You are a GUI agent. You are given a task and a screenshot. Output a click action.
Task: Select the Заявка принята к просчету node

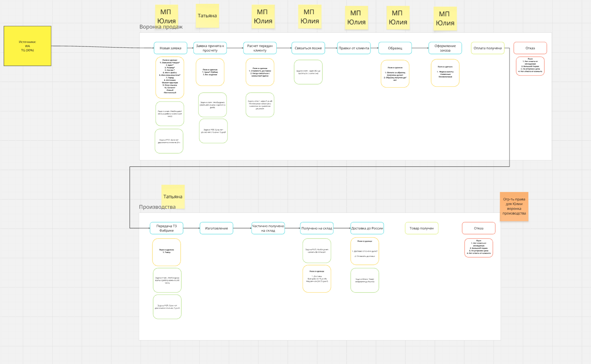[210, 48]
